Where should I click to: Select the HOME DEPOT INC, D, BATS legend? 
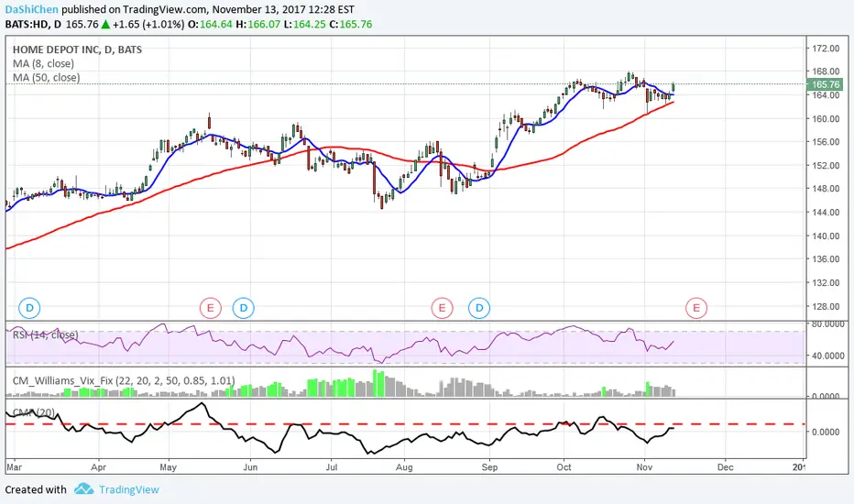click(x=77, y=49)
